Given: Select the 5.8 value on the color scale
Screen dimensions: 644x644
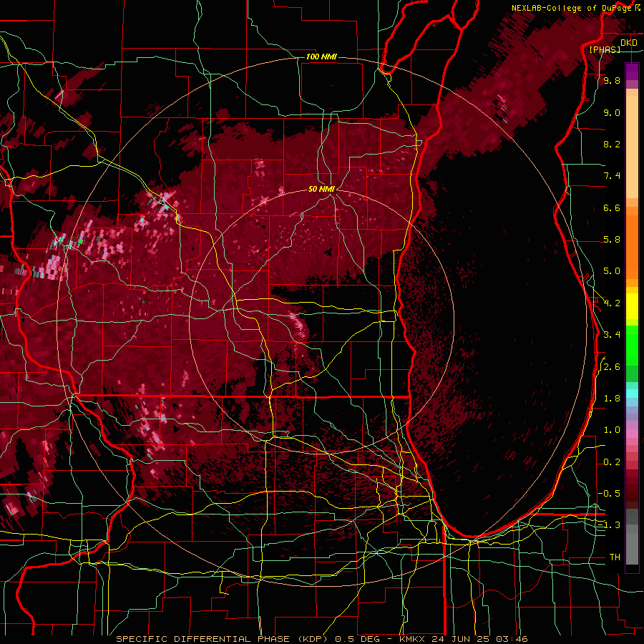Looking at the screenshot, I should (612, 240).
